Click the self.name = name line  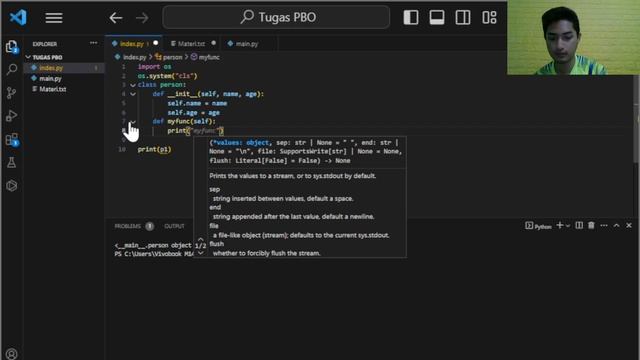pyautogui.click(x=197, y=103)
